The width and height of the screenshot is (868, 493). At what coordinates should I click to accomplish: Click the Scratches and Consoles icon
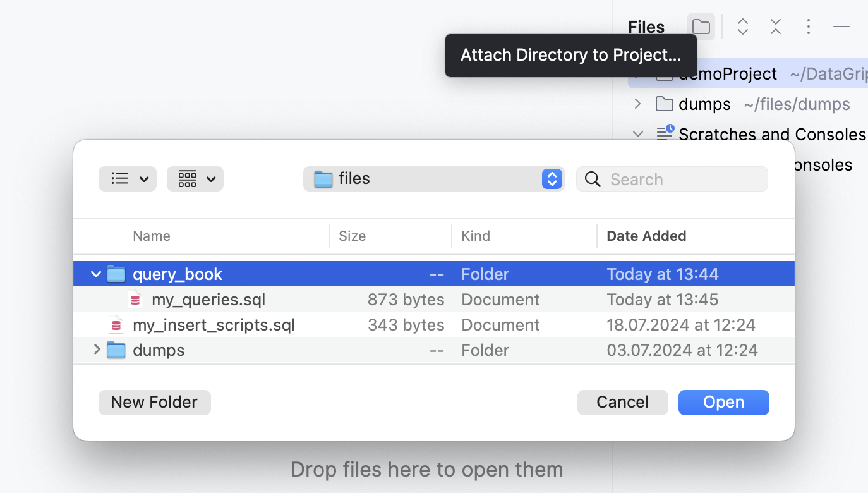664,133
